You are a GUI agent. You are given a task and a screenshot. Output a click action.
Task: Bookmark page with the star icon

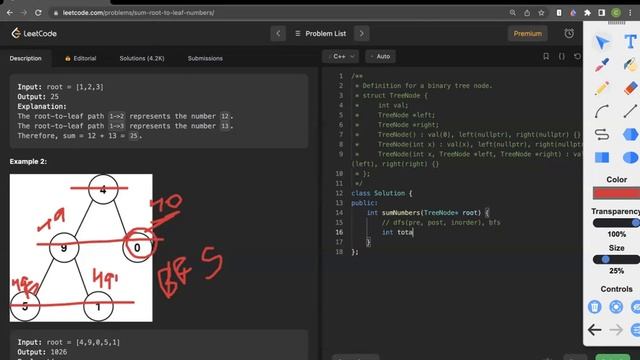tap(541, 13)
